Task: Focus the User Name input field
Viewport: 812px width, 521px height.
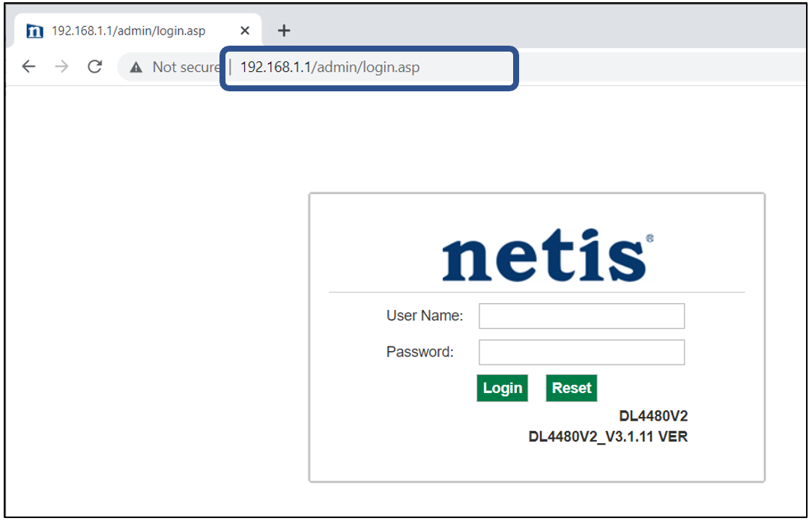Action: (x=581, y=316)
